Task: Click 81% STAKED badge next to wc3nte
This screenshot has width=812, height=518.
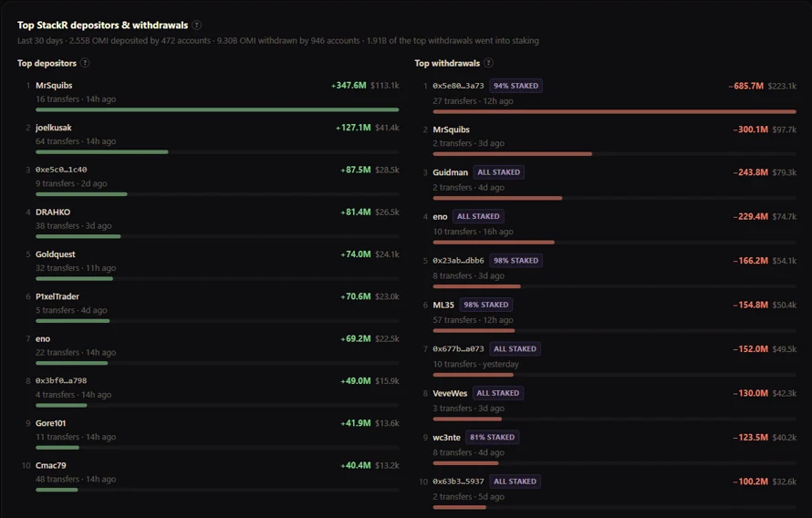Action: [492, 437]
